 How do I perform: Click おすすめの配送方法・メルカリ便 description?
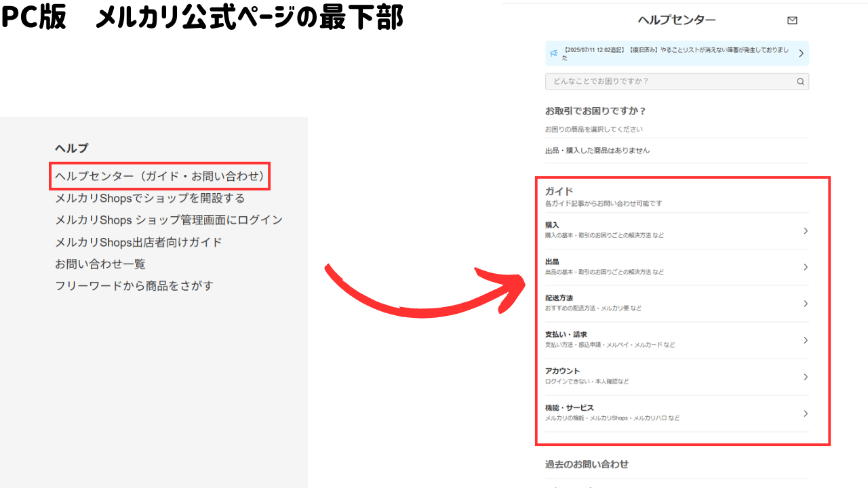coord(593,308)
